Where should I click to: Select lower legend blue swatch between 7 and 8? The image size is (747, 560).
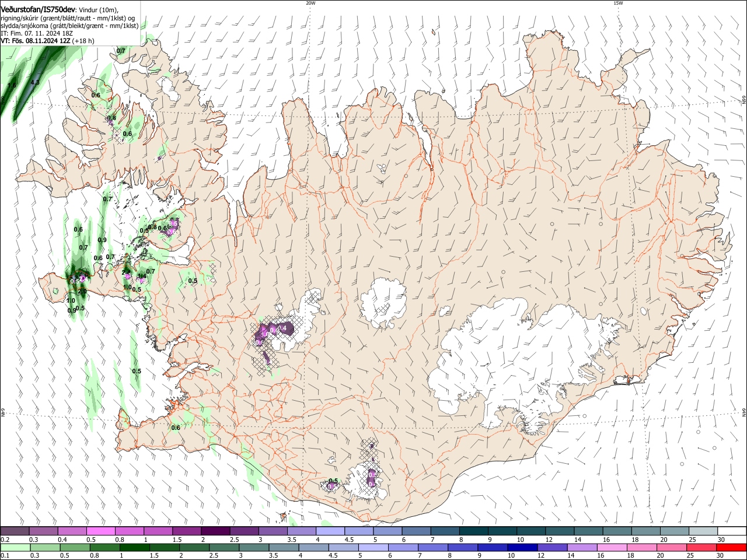[433, 547]
